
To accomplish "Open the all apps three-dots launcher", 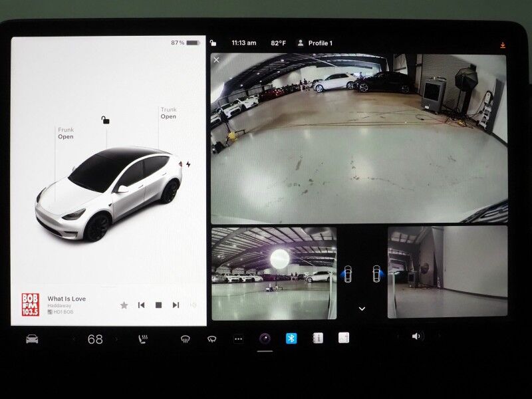I will pos(238,339).
